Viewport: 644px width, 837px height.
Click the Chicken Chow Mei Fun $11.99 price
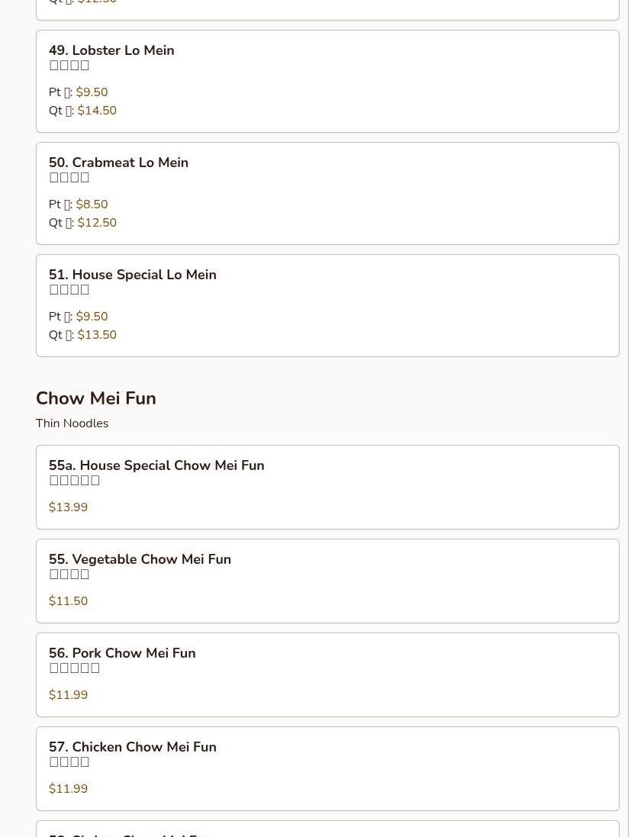pyautogui.click(x=68, y=789)
